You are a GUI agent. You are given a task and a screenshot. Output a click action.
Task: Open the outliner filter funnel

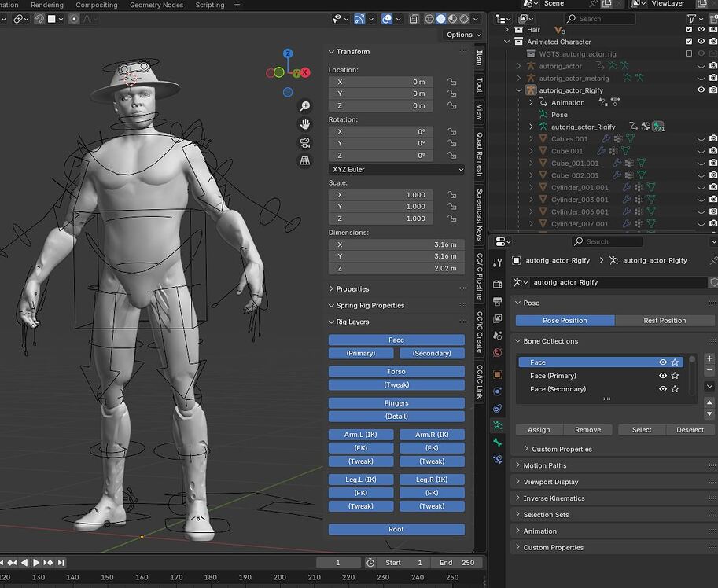[x=691, y=19]
